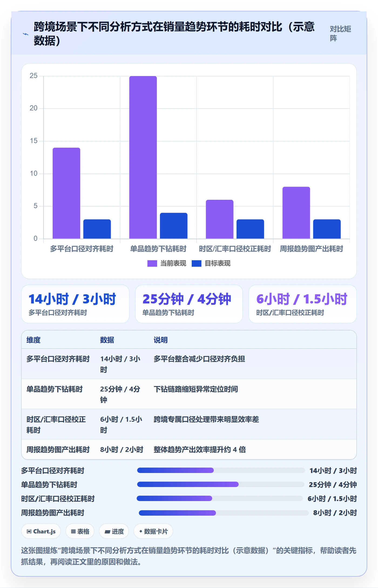Click the 25分钟 / 4分钟 progress value
The height and width of the screenshot is (588, 378).
coord(333,485)
